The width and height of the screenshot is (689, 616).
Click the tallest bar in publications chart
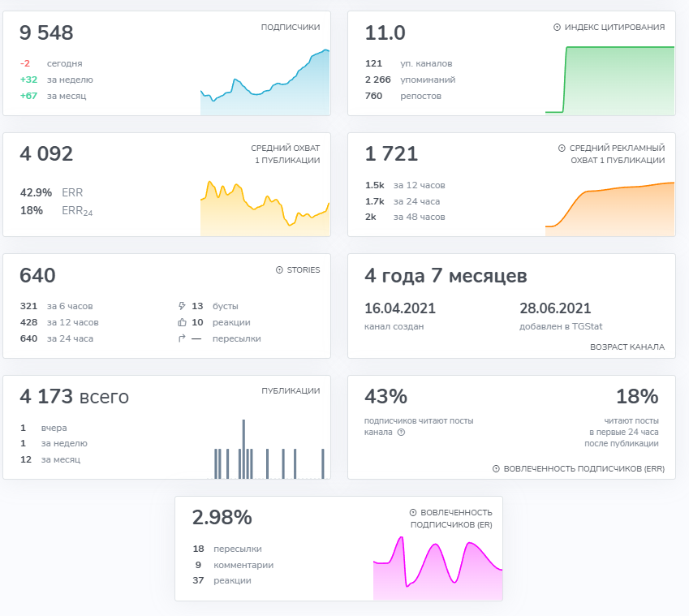tap(243, 449)
